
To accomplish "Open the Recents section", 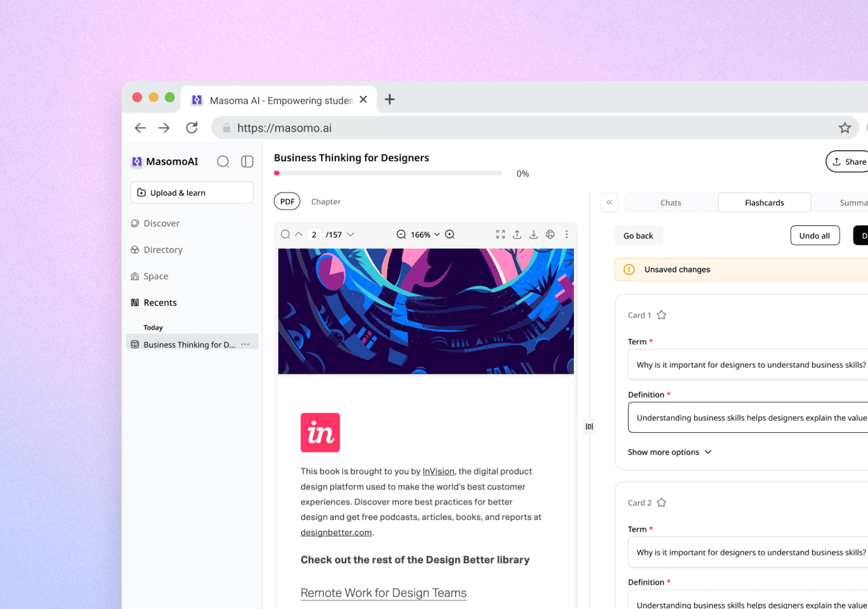I will point(154,303).
